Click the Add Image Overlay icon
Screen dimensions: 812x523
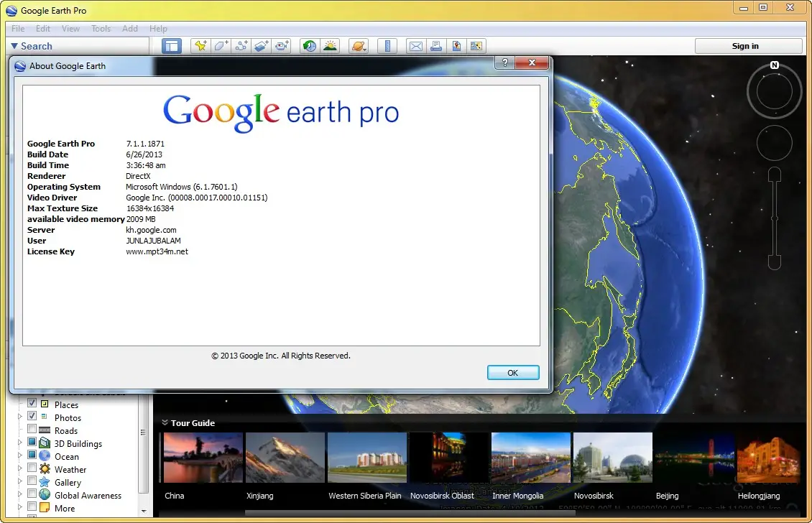[261, 46]
